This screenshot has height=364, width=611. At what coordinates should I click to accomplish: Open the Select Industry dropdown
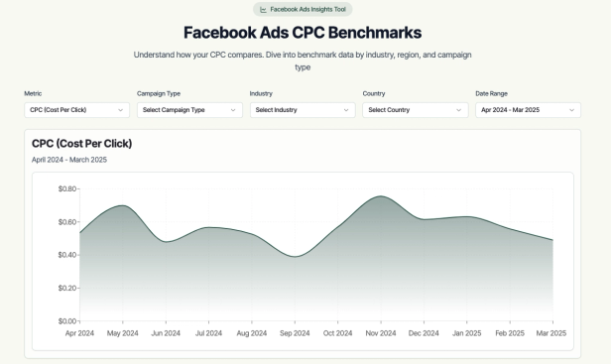303,110
